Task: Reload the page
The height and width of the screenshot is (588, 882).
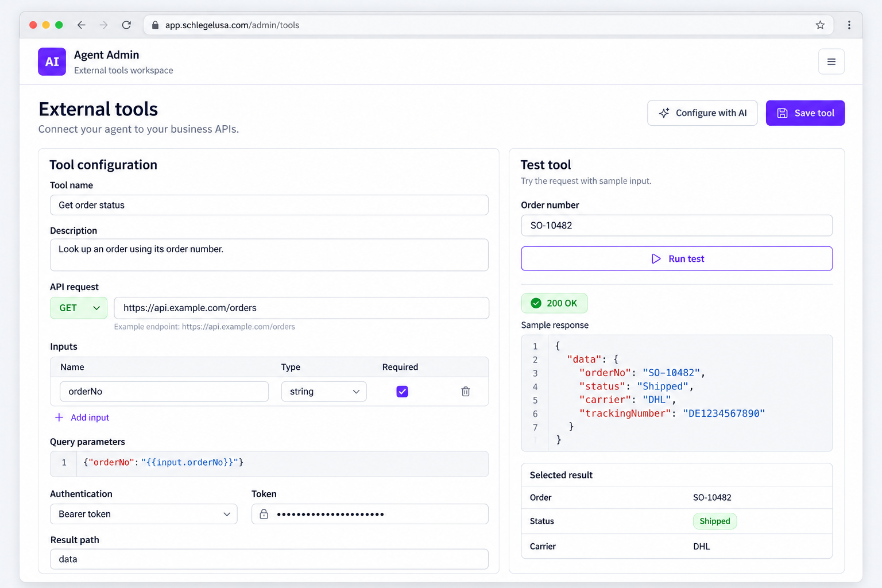Action: 126,25
